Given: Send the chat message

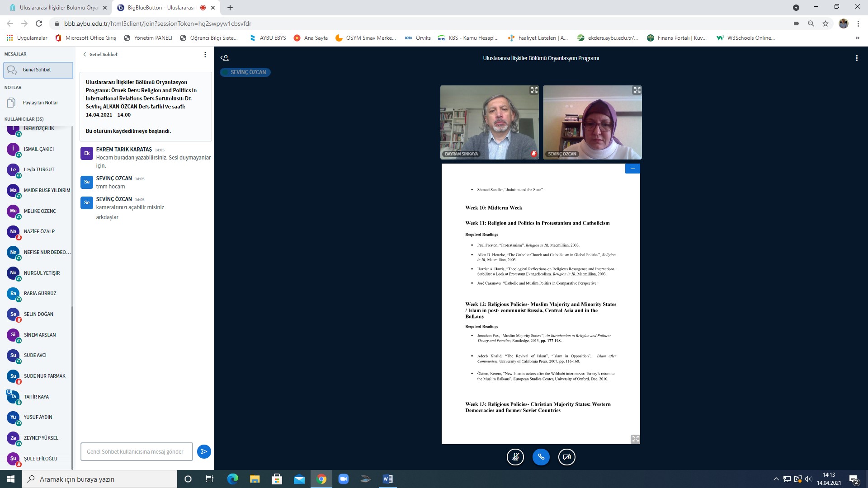Looking at the screenshot, I should (204, 451).
